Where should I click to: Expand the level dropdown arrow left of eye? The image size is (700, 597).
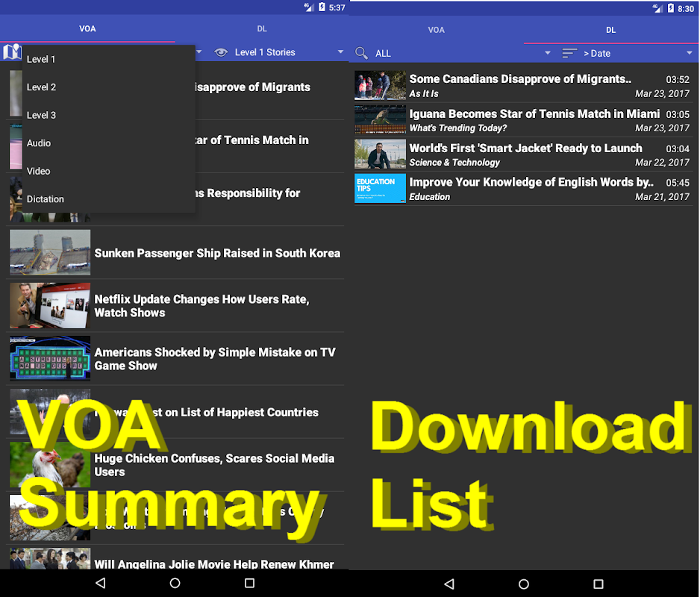(x=199, y=51)
